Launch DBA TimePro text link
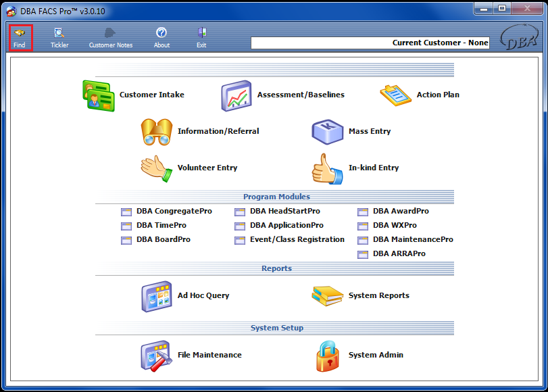This screenshot has width=548, height=392. [161, 225]
